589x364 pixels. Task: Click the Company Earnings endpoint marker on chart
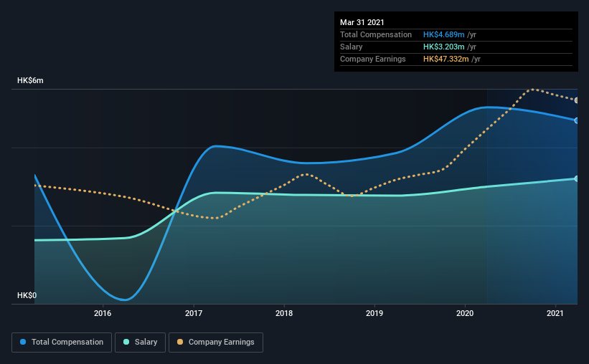click(x=576, y=100)
